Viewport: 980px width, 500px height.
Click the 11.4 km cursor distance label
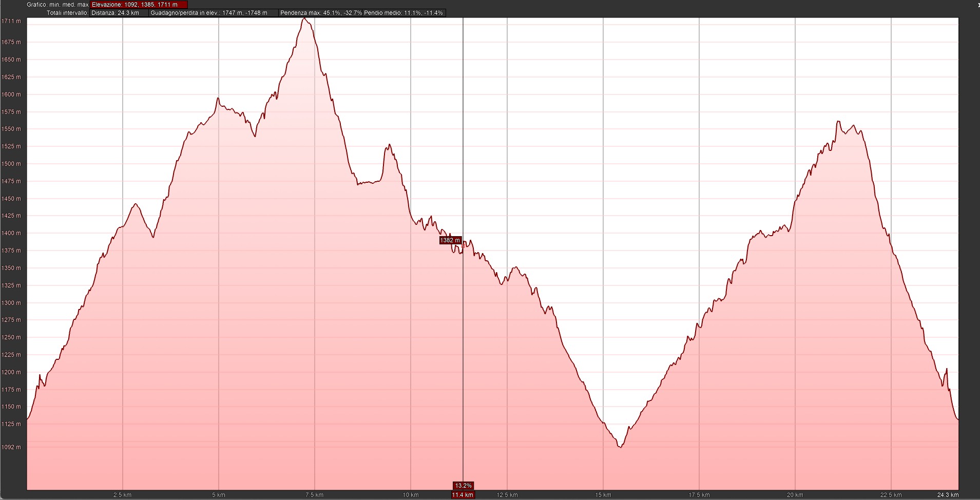point(463,495)
